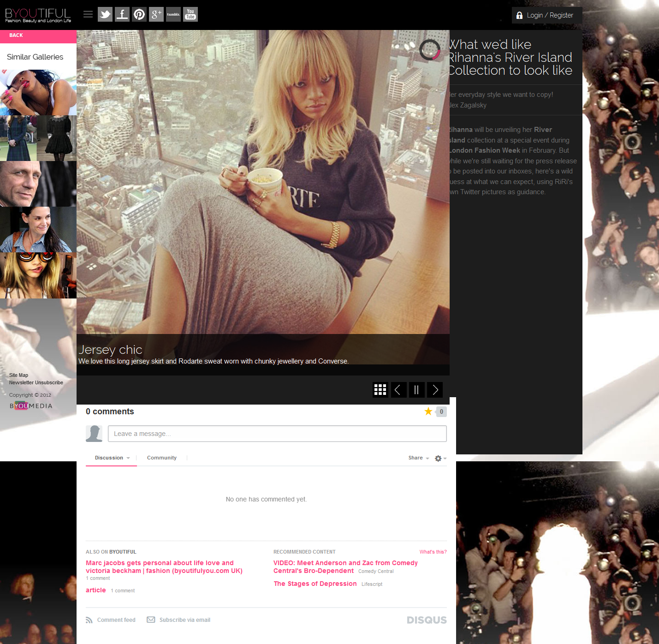
Task: Click the River Island Collection headline
Action: pyautogui.click(x=511, y=57)
